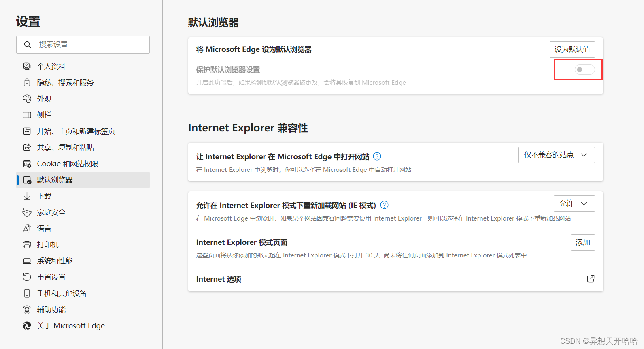Click the printer icon for 打印机
This screenshot has width=644, height=349.
(x=27, y=244)
